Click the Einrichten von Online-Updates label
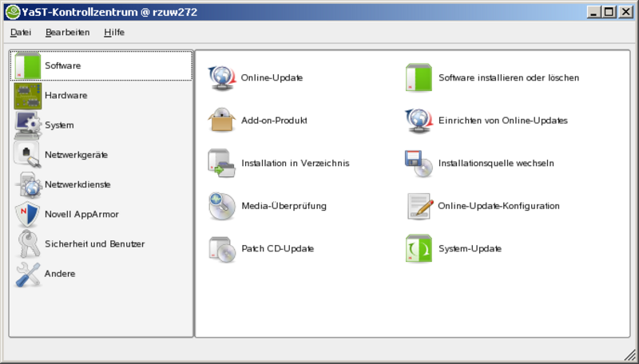 pyautogui.click(x=502, y=121)
